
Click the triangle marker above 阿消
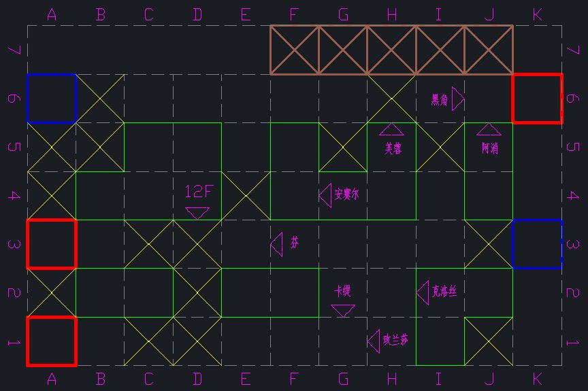tap(488, 130)
